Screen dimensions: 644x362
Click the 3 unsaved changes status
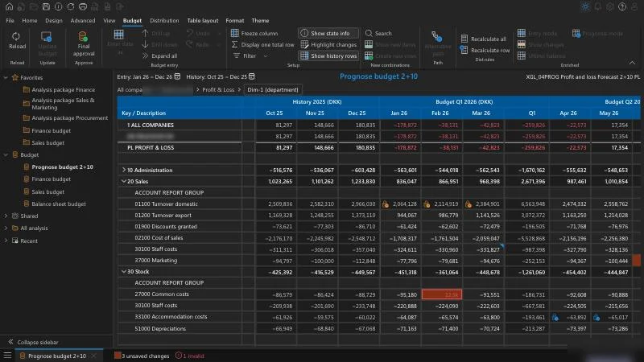[142, 356]
